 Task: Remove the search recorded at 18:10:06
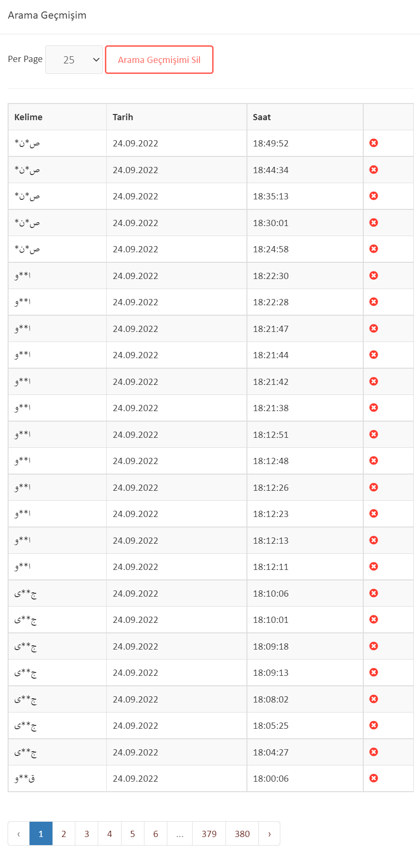click(374, 593)
